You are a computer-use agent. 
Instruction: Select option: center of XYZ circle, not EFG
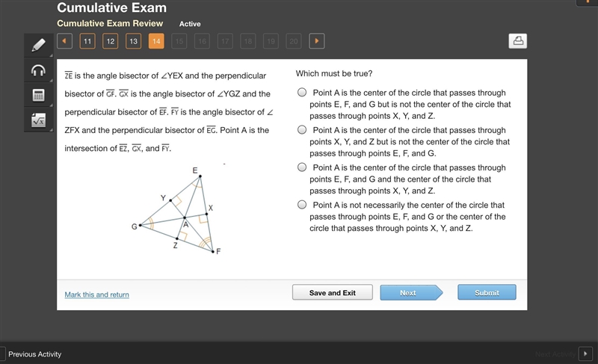click(302, 129)
